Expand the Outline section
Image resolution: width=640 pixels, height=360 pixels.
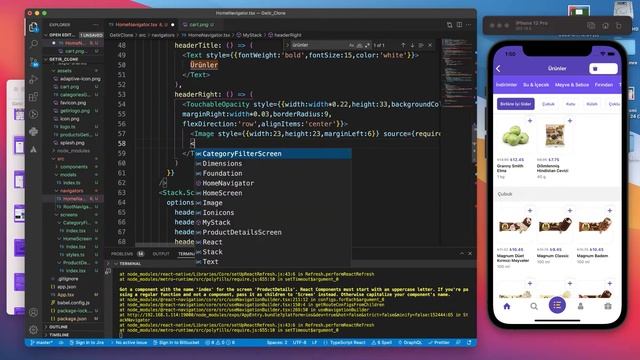[73, 327]
